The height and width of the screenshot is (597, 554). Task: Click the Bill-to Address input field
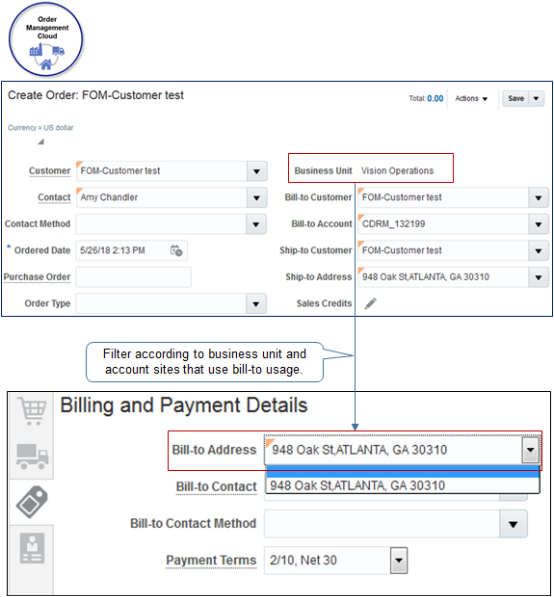394,450
